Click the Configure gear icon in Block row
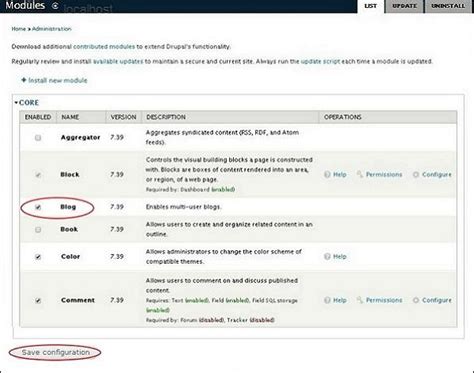 coord(416,174)
